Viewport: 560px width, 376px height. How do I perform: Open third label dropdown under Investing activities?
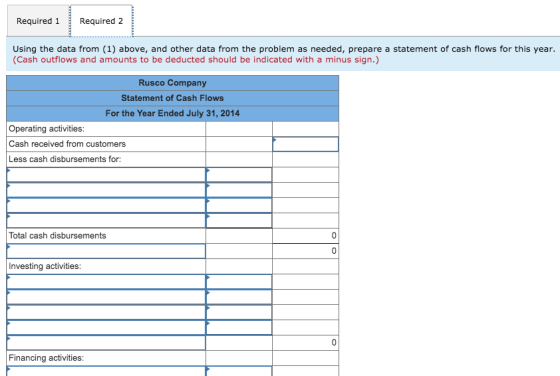point(106,312)
